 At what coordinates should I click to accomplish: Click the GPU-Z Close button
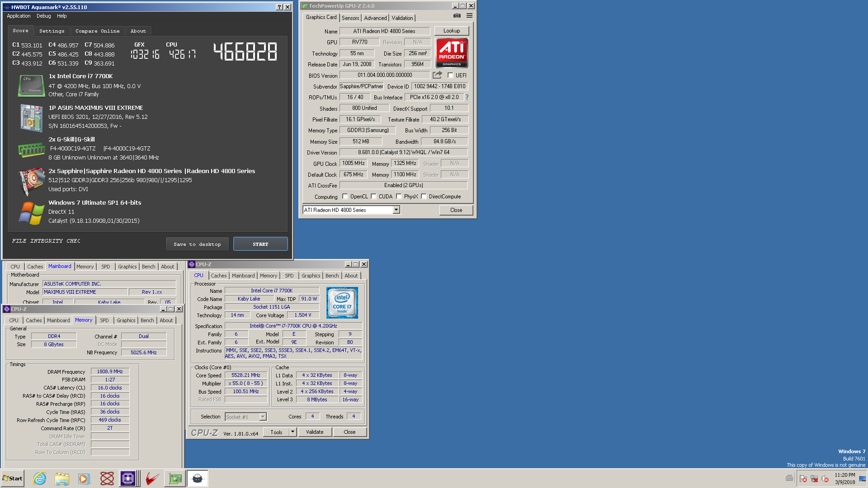456,210
